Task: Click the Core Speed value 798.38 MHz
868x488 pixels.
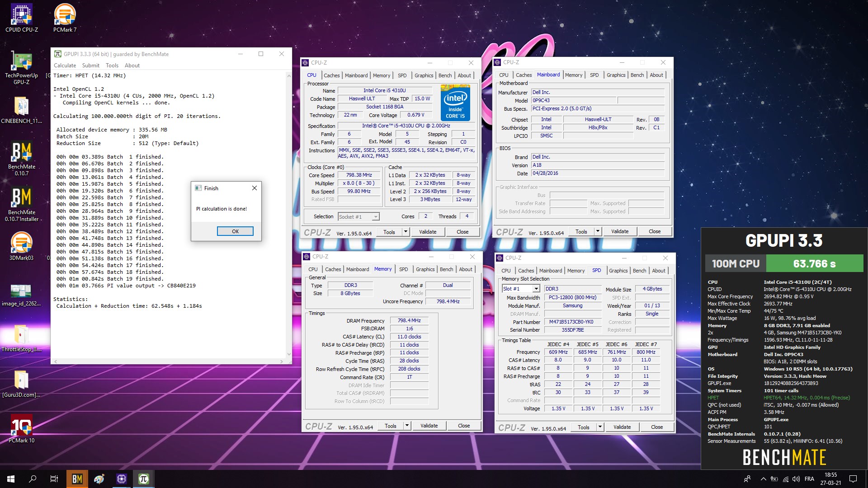Action: (x=359, y=175)
